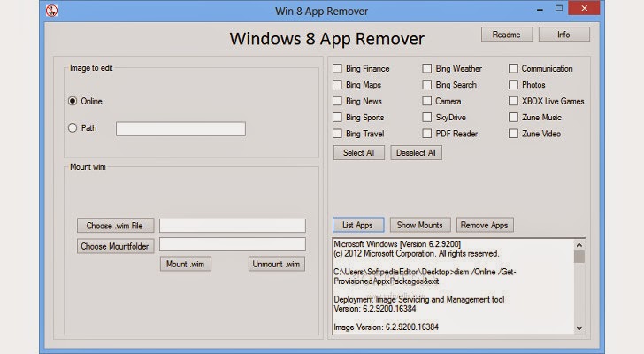Close the Win 8 App Remover window
Viewport: 644px width, 354px height.
pos(584,8)
